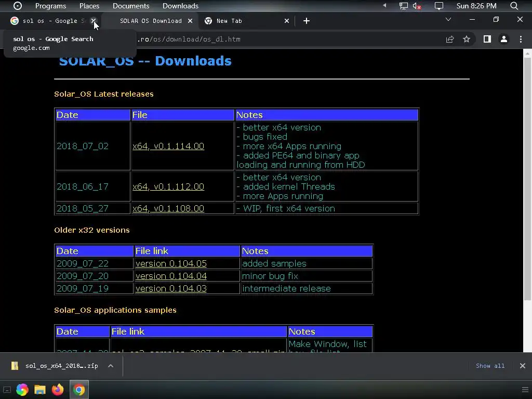Download x64, v0.1.108.00 link
Viewport: 532px width, 399px height.
pos(168,208)
